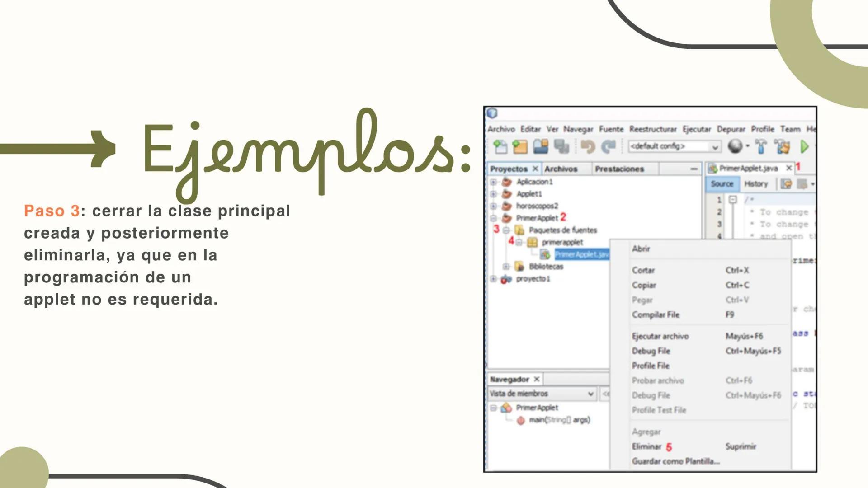Switch to the Archivos tab

coord(561,168)
